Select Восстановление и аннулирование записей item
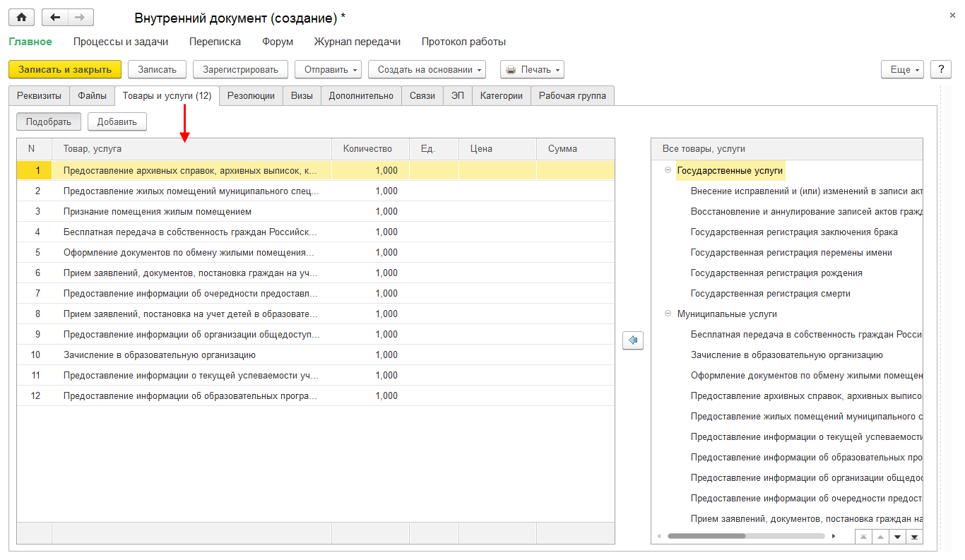Viewport: 965px width, 560px height. coord(806,211)
